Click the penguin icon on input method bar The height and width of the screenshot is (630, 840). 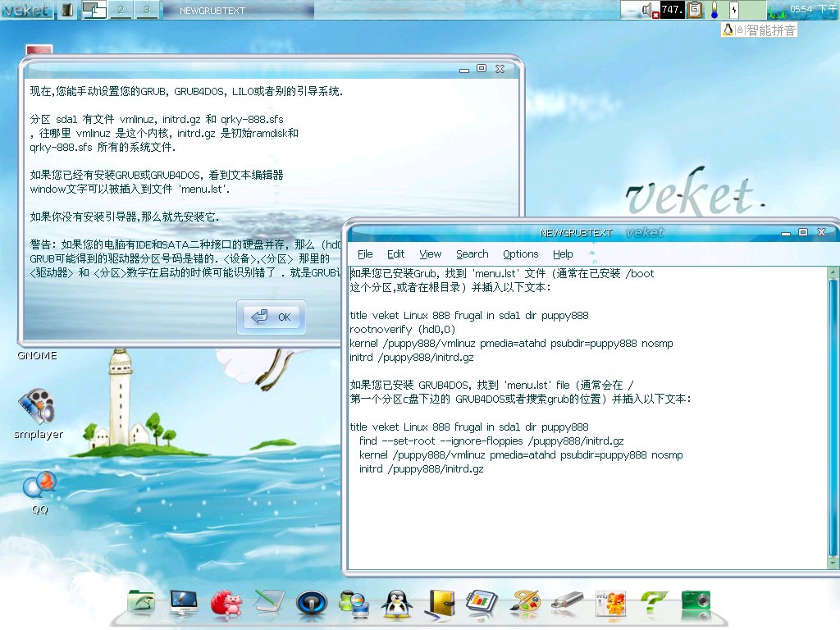coord(728,30)
